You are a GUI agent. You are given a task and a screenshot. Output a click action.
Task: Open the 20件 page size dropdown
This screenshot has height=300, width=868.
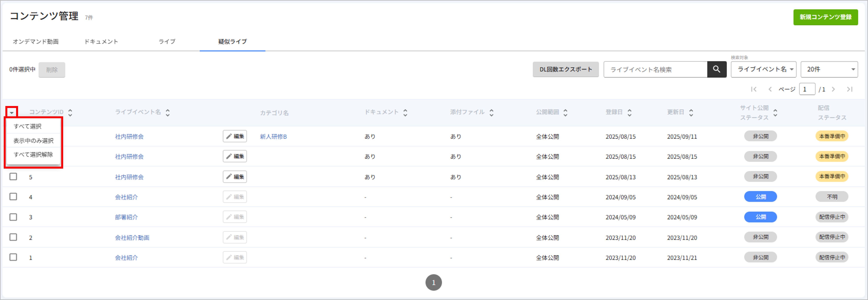(x=829, y=69)
